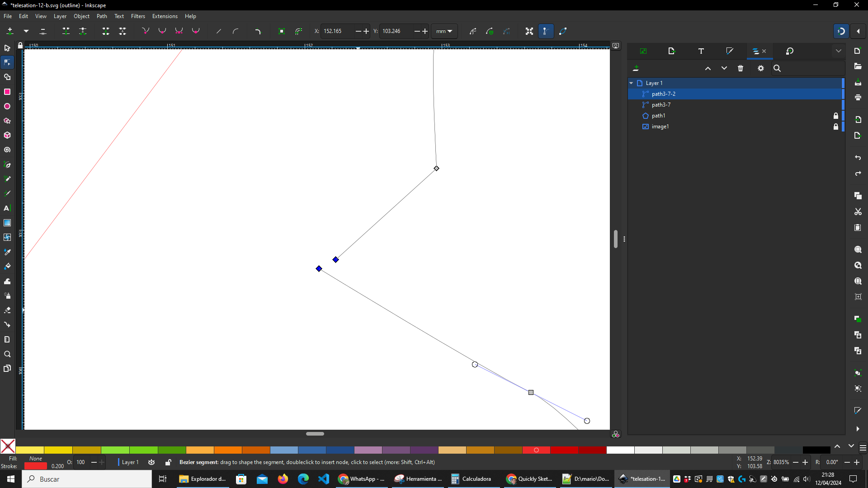
Task: Select the Star polygon tool
Action: (7, 121)
